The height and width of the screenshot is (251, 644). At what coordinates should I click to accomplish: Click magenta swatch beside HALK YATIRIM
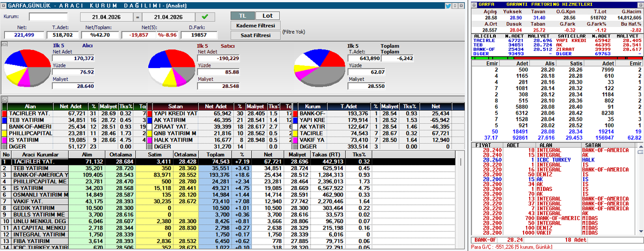(x=150, y=140)
